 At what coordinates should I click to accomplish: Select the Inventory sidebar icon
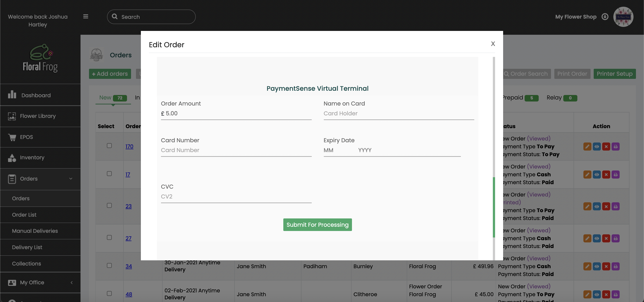[x=12, y=157]
